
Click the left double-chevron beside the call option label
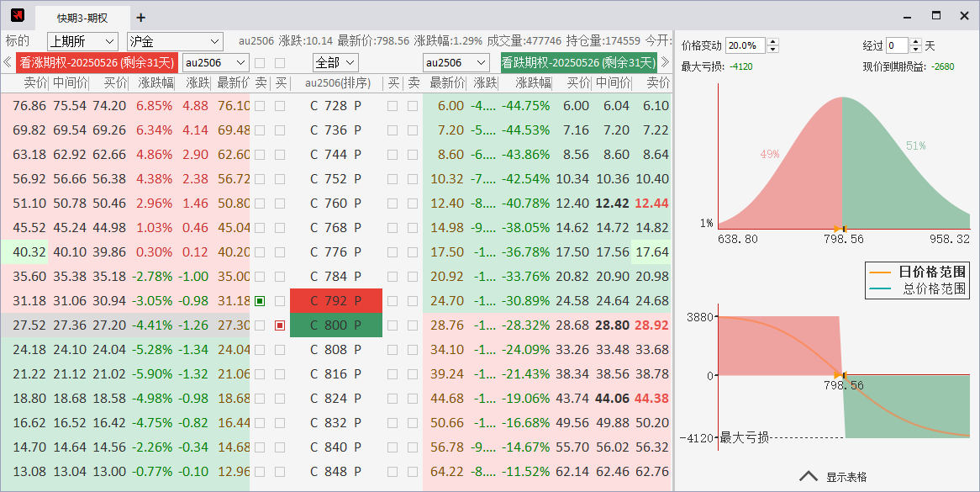coord(8,62)
